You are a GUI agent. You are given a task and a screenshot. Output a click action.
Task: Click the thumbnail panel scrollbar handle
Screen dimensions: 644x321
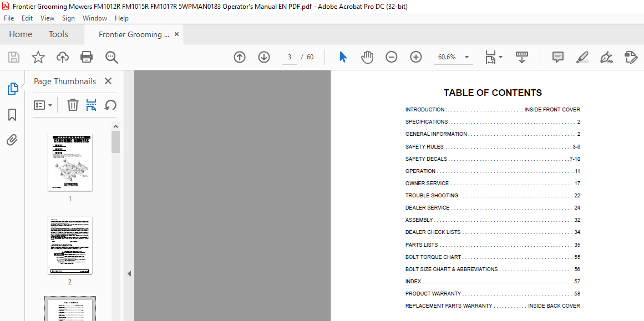point(116,141)
